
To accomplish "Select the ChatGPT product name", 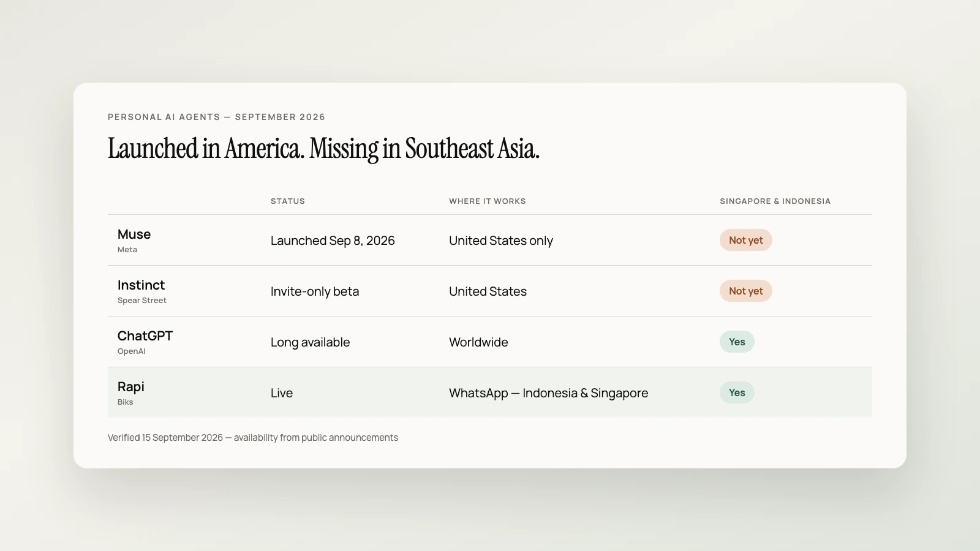I will click(145, 335).
